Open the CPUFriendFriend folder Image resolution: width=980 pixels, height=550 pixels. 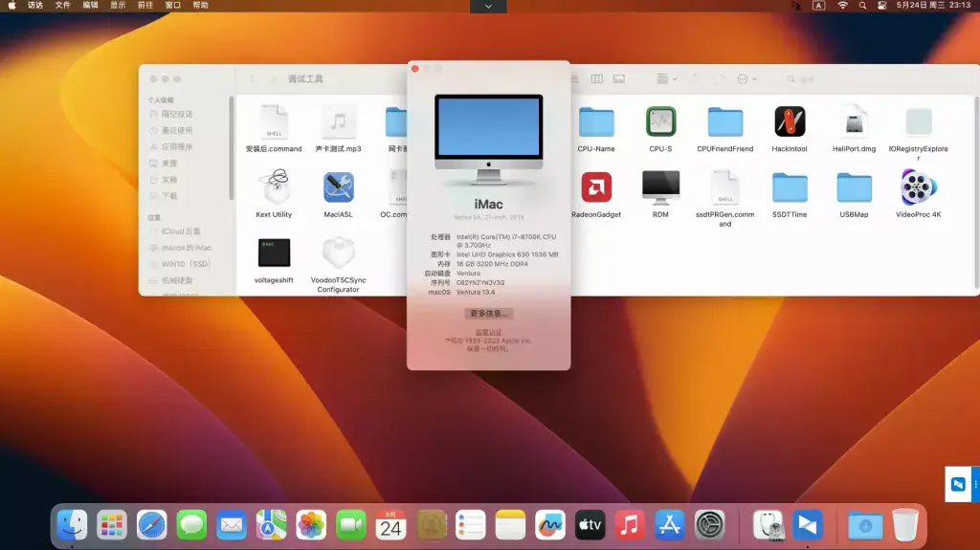725,121
